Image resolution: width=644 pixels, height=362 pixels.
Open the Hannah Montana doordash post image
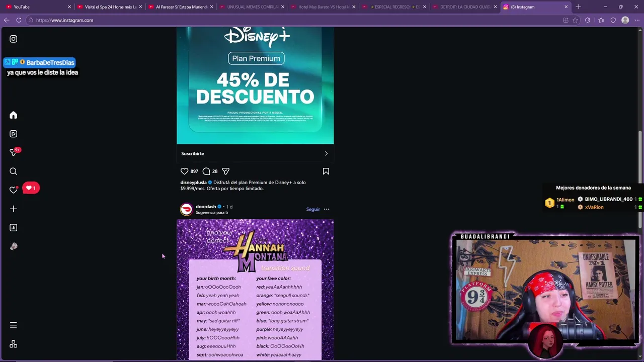255,290
